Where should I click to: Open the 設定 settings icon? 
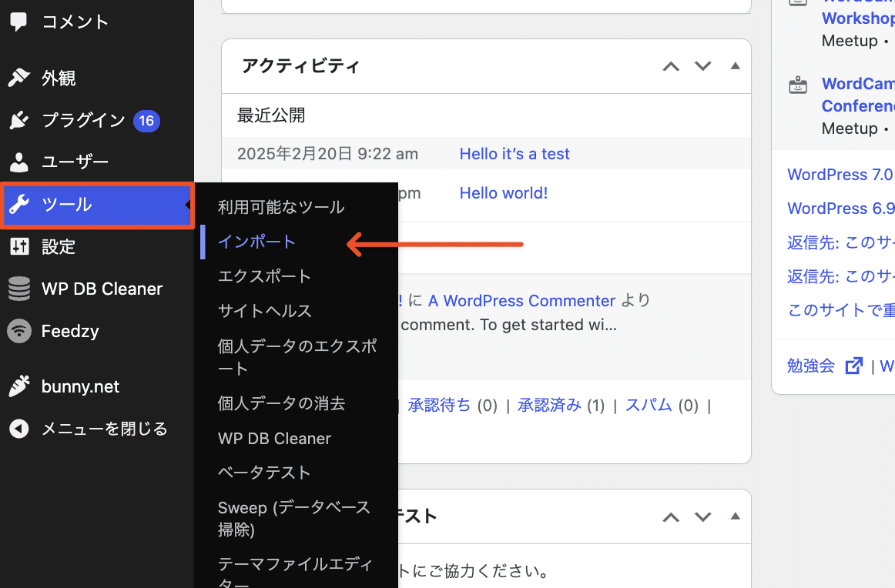[x=19, y=247]
